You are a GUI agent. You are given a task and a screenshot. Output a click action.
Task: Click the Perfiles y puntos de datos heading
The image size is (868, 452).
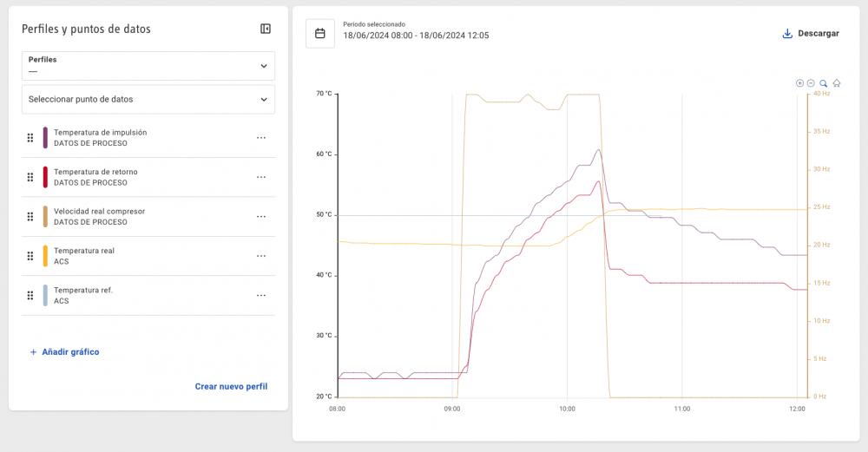(x=86, y=29)
